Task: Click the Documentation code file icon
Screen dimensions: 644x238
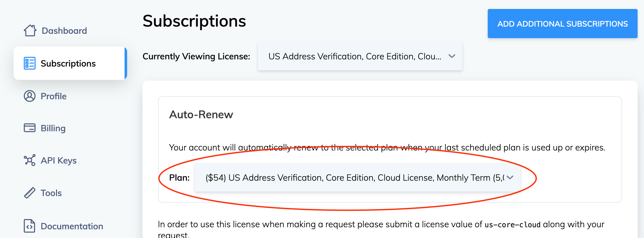Action: click(x=29, y=226)
